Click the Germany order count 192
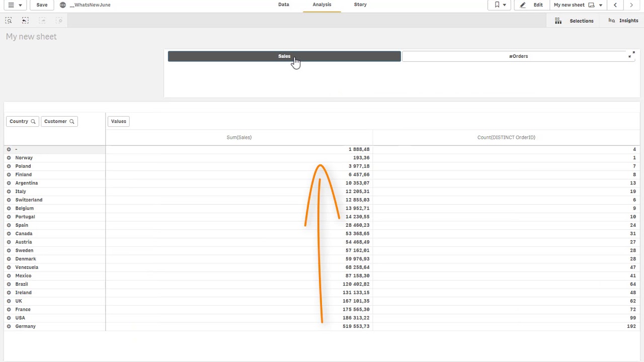The width and height of the screenshot is (644, 362). point(631,326)
